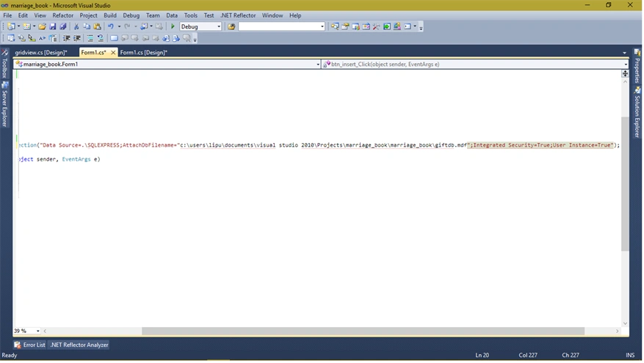Close the Form1.cs tab
644x363 pixels.
[x=113, y=53]
